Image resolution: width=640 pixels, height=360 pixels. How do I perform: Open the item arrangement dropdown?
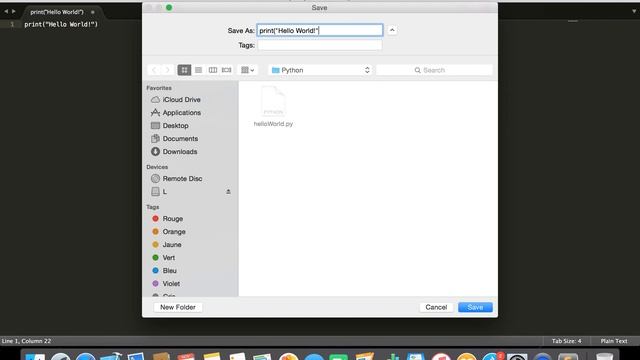click(247, 70)
